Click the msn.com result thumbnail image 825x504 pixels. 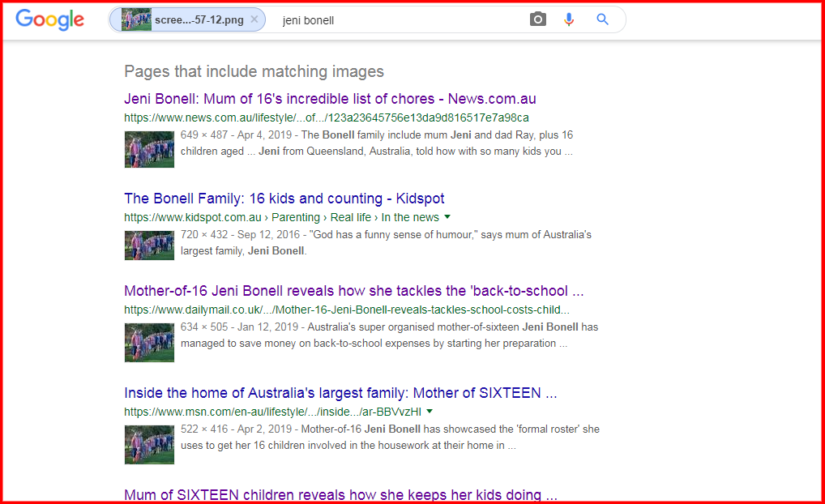click(x=149, y=445)
